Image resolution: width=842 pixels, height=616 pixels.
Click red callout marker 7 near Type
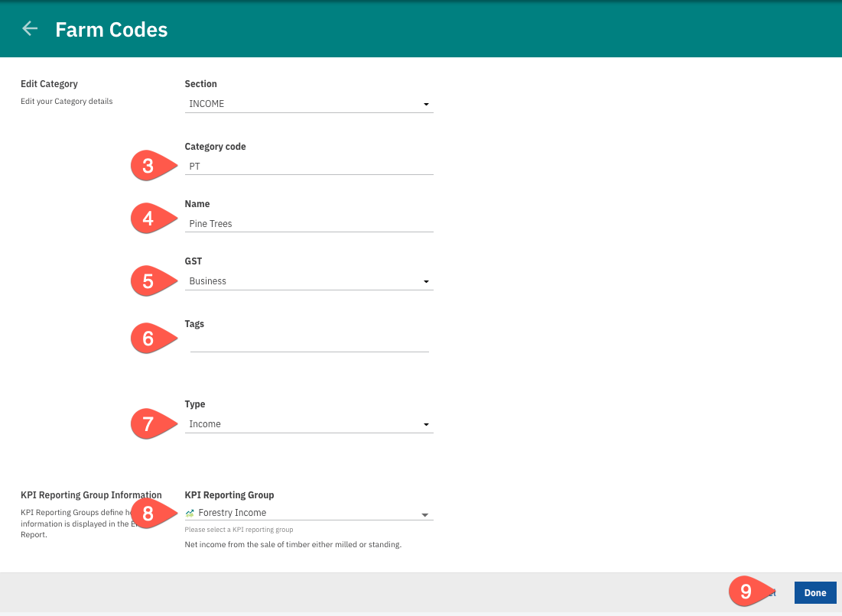click(x=148, y=423)
